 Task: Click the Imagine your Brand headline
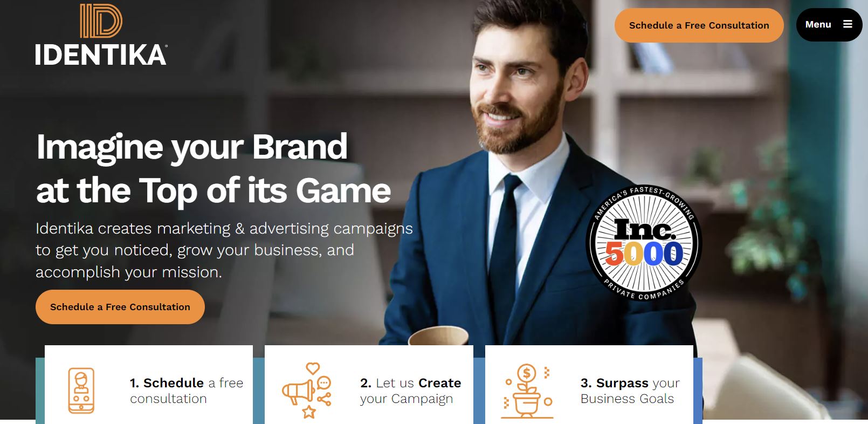[213, 168]
